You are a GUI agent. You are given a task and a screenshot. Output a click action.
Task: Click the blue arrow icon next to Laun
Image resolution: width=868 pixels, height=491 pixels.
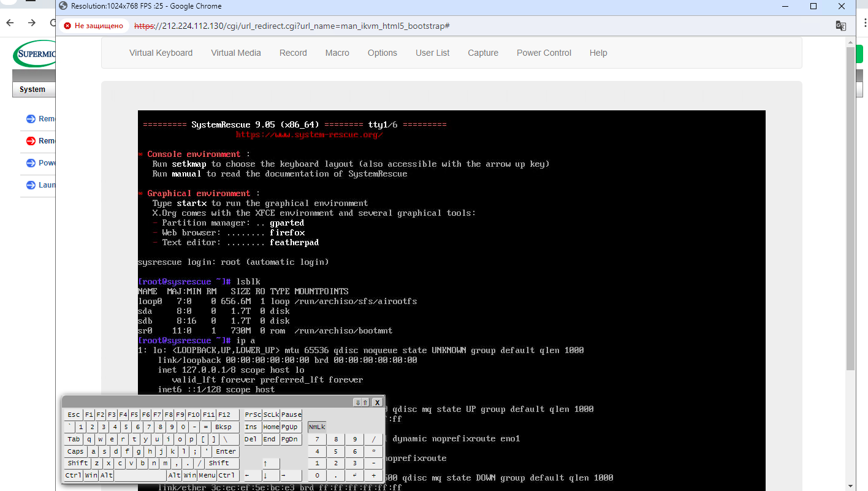[x=31, y=185]
